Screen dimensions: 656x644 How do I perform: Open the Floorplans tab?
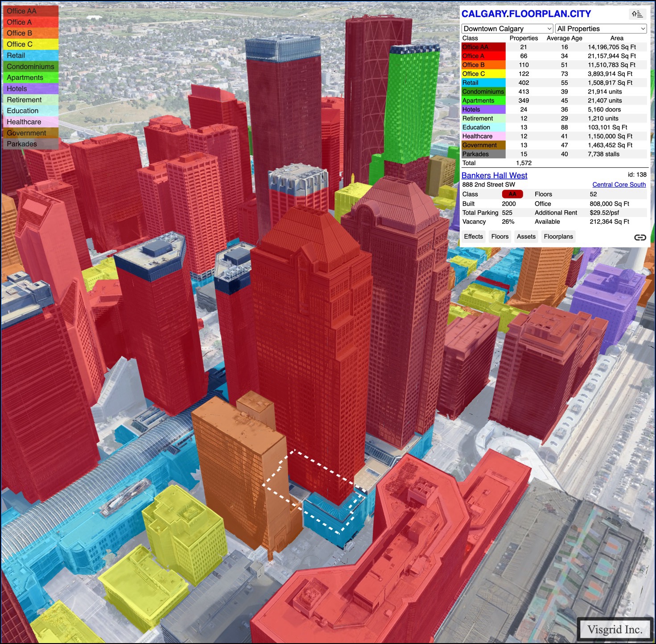[558, 237]
